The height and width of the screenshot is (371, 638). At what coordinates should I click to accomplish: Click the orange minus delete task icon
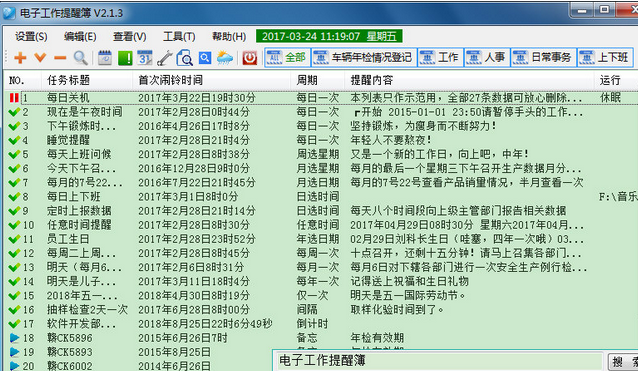60,58
